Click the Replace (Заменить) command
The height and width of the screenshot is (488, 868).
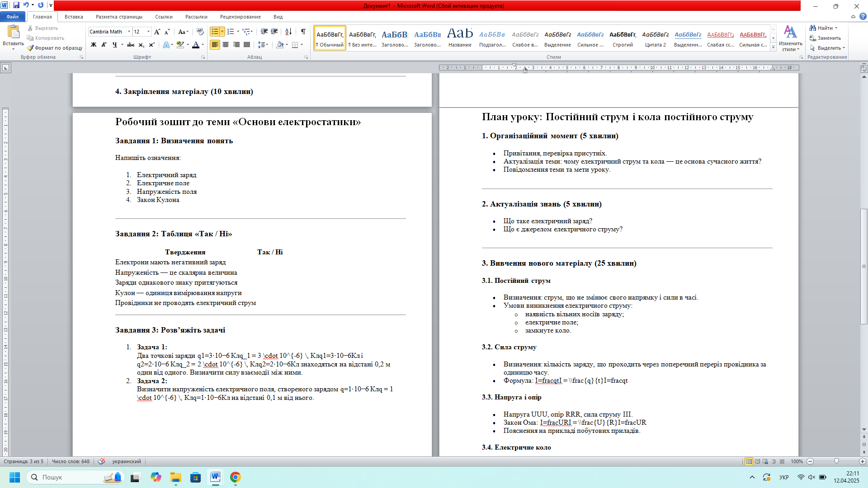pos(825,38)
